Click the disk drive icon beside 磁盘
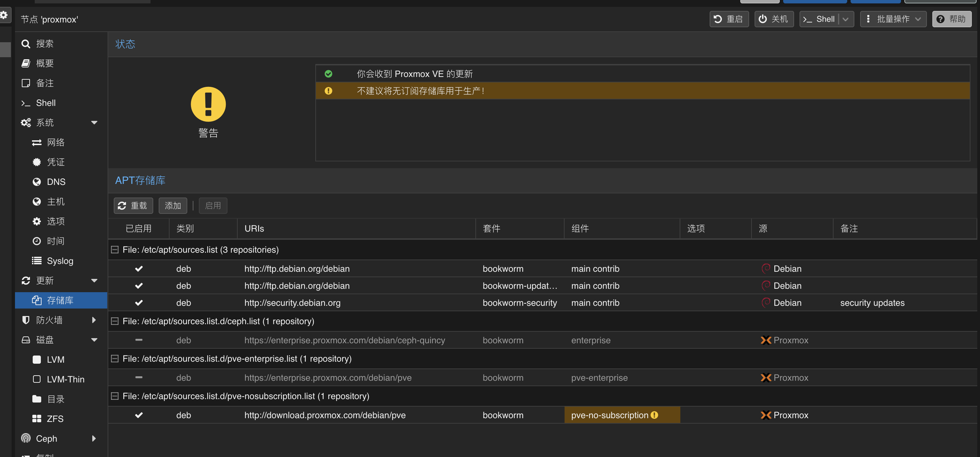This screenshot has height=457, width=980. click(26, 340)
